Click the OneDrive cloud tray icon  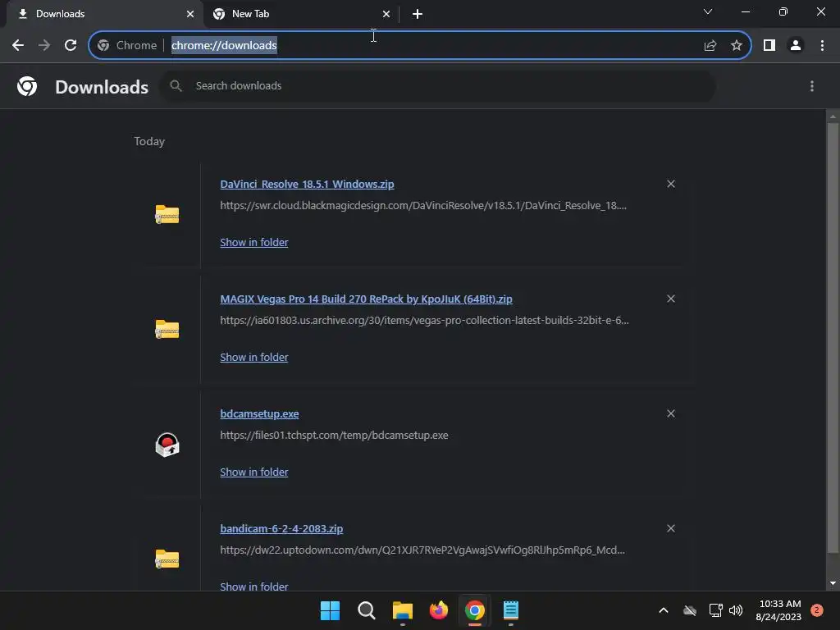coord(690,610)
